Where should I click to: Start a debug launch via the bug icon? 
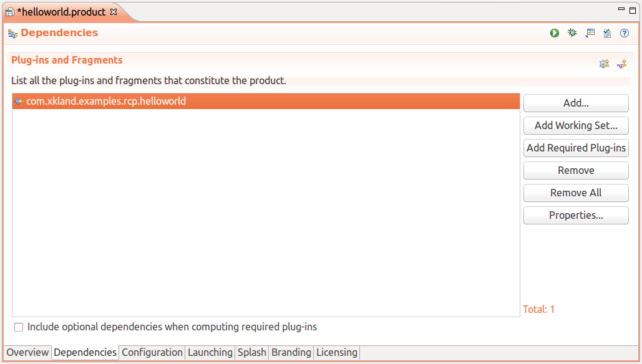pyautogui.click(x=572, y=33)
